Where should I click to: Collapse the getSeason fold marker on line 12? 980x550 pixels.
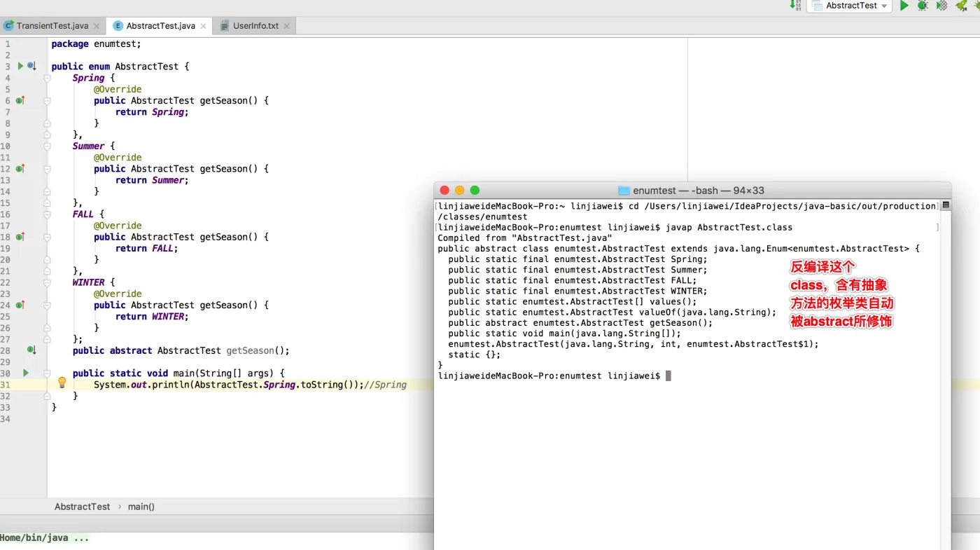click(47, 168)
